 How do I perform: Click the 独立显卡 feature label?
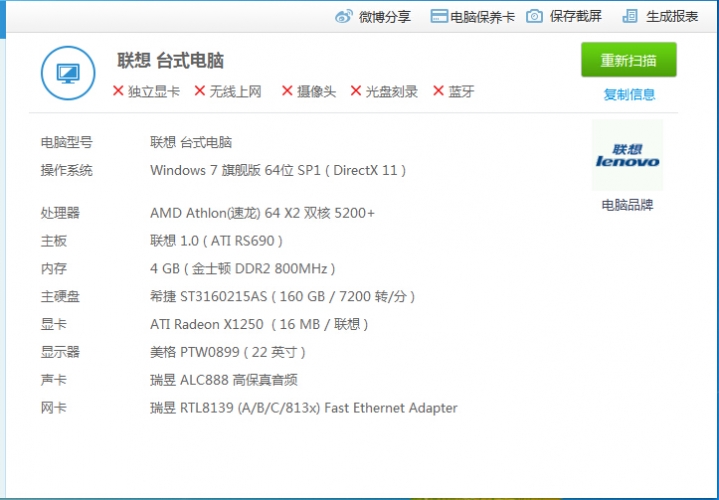coord(154,92)
